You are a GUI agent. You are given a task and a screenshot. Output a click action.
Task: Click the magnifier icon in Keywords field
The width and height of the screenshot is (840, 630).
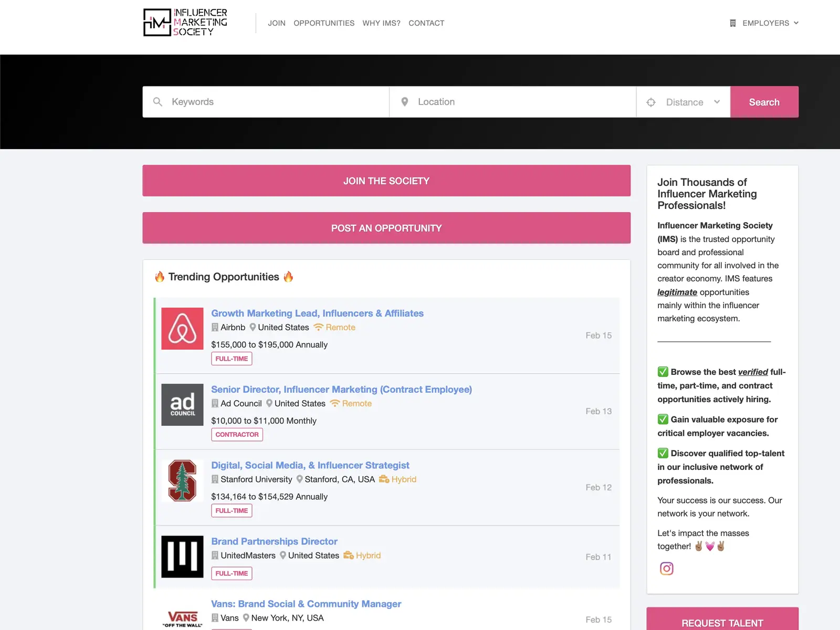157,102
